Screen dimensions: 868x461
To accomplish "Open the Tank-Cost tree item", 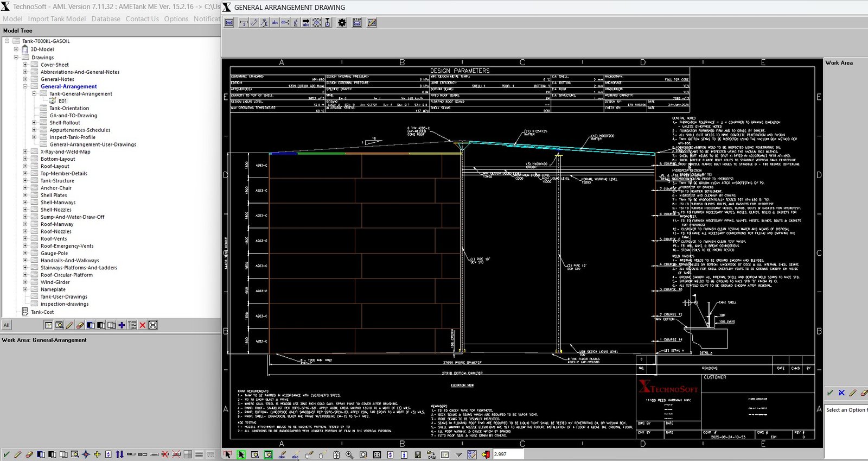I will pyautogui.click(x=42, y=312).
